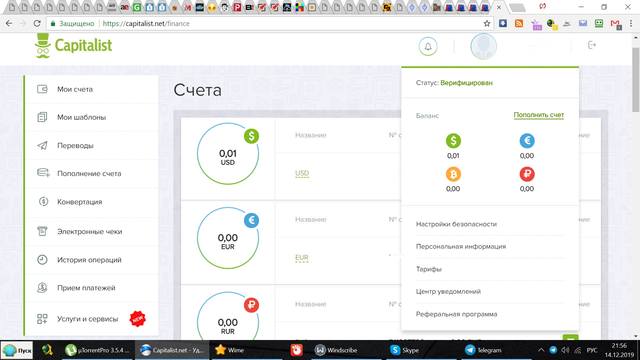Click the green dollar balance icon in dropdown
Image resolution: width=640 pixels, height=360 pixels.
pos(453,141)
